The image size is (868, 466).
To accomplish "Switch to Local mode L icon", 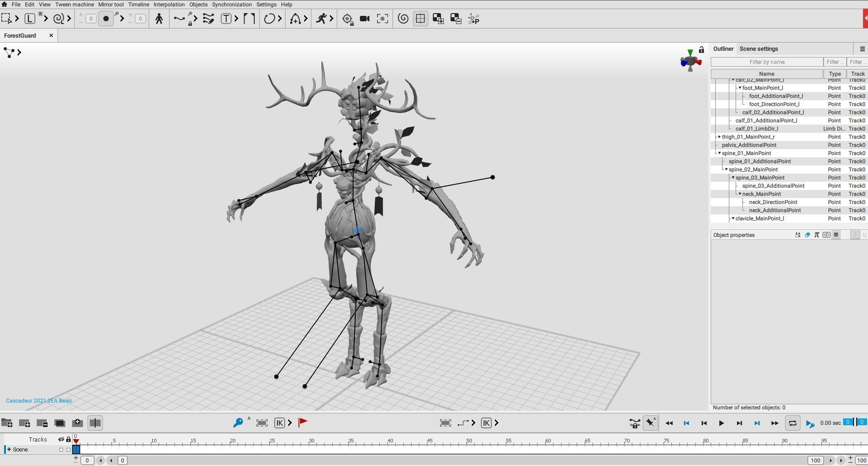I will [29, 19].
